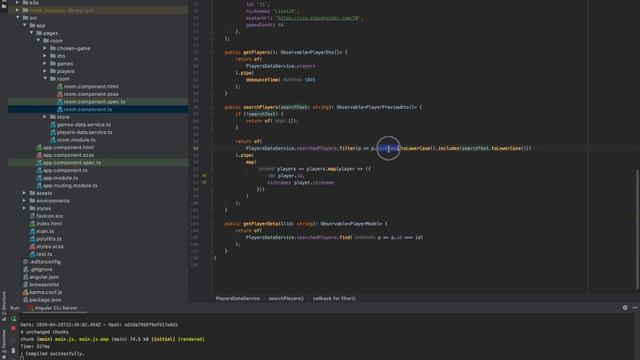The width and height of the screenshot is (640, 360).
Task: Fold the searchPlayers method in gutter
Action: (x=212, y=107)
